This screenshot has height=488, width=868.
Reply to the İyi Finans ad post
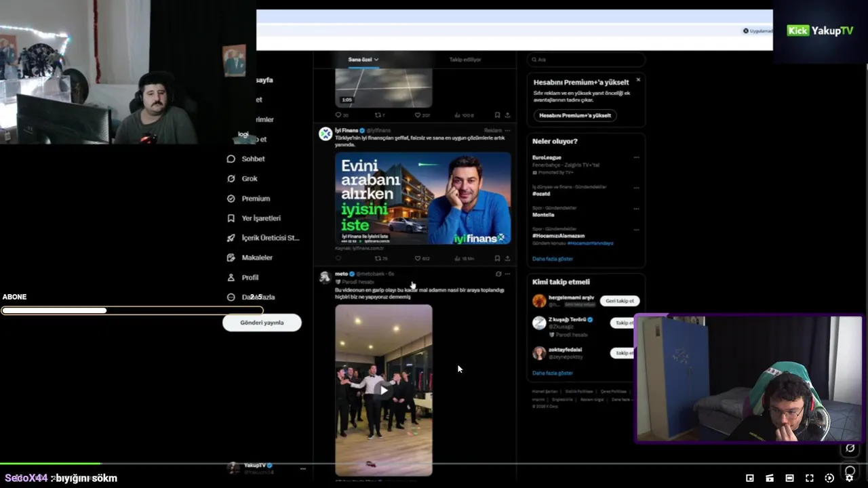(x=338, y=258)
